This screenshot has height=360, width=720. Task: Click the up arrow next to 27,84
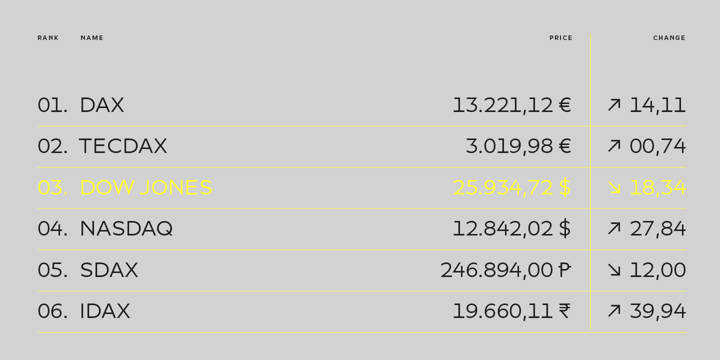(614, 229)
